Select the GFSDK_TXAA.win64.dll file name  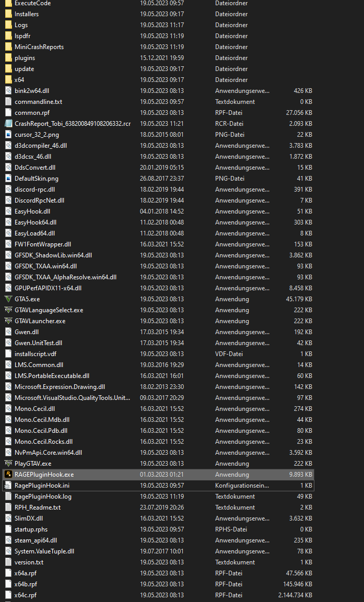coord(46,266)
